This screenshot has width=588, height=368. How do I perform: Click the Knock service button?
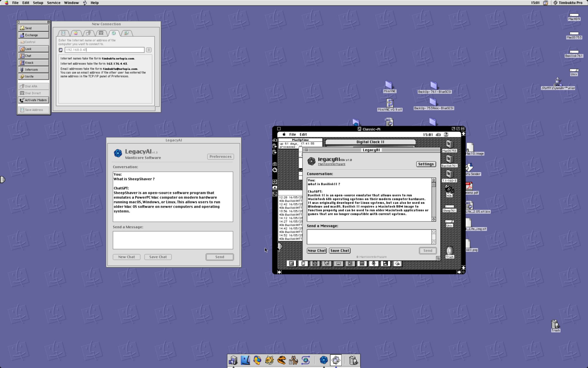[33, 63]
